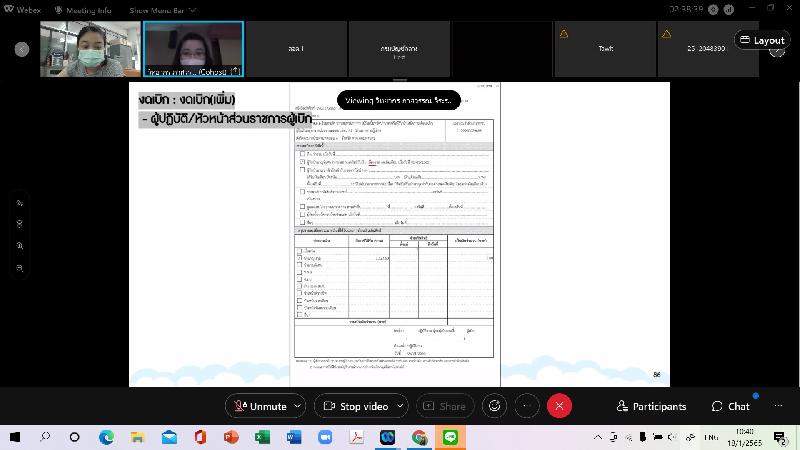Open the Participants panel
Screen dimensions: 800x450
pyautogui.click(x=651, y=406)
